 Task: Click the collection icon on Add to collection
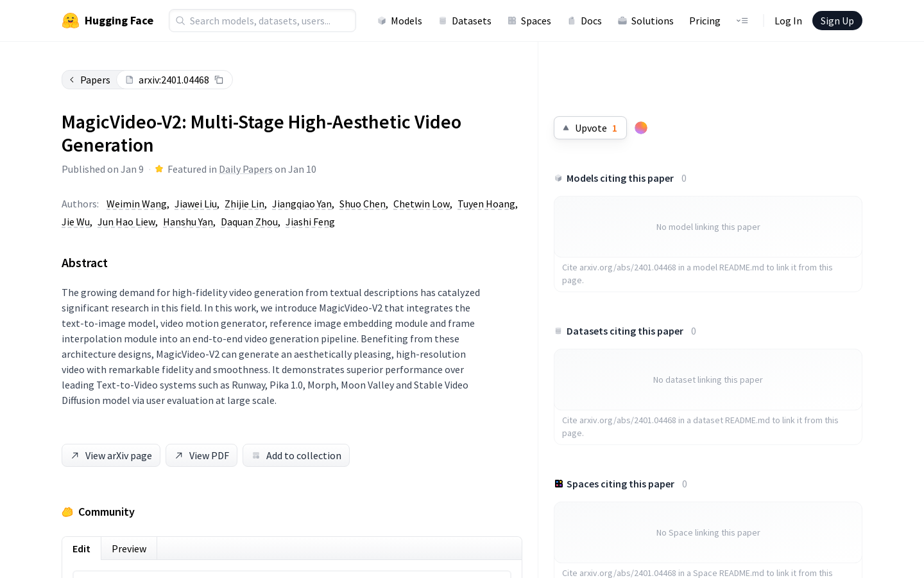tap(256, 455)
